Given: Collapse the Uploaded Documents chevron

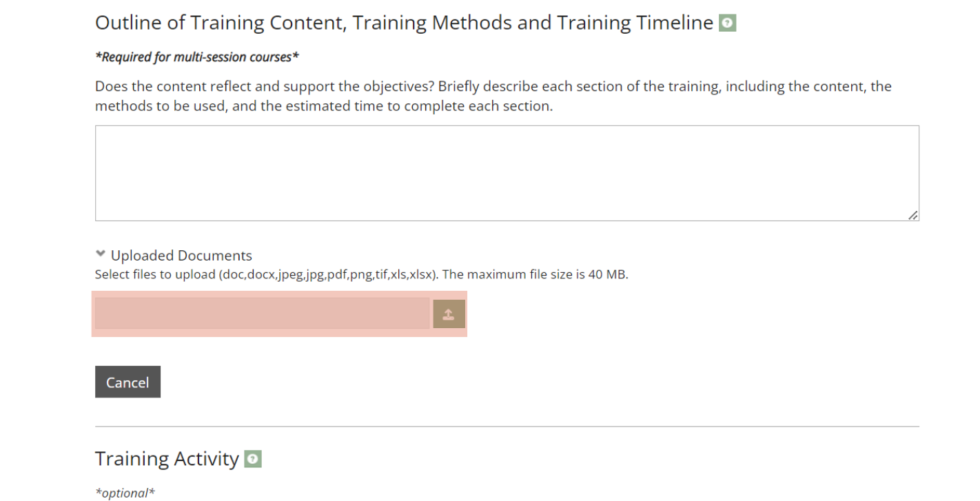Looking at the screenshot, I should click(x=101, y=254).
